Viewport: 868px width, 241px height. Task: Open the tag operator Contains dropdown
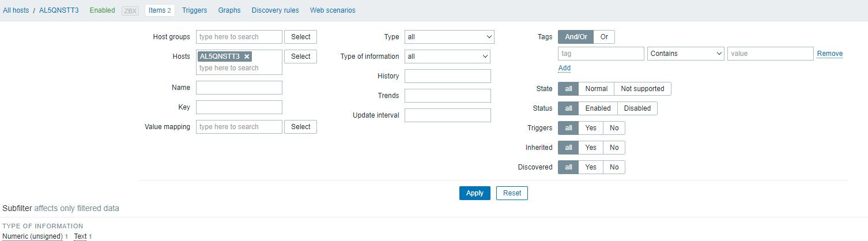point(686,54)
